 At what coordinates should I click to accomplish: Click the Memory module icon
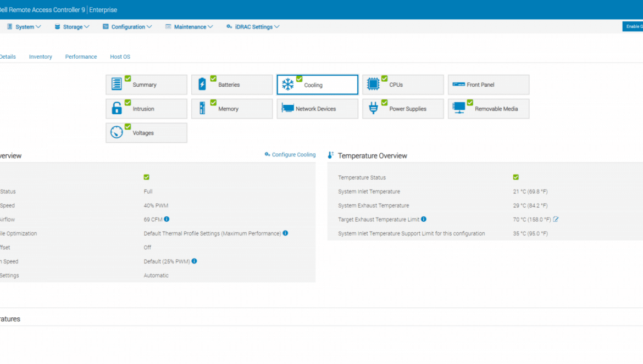pos(202,108)
